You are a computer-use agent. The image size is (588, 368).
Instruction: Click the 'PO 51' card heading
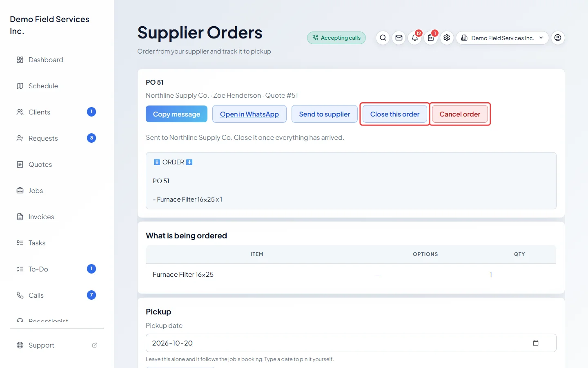[155, 82]
